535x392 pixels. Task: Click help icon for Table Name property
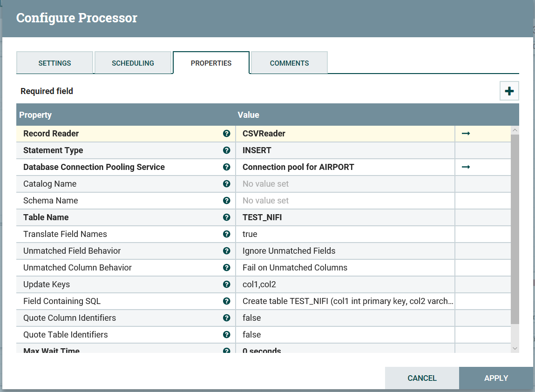click(227, 217)
